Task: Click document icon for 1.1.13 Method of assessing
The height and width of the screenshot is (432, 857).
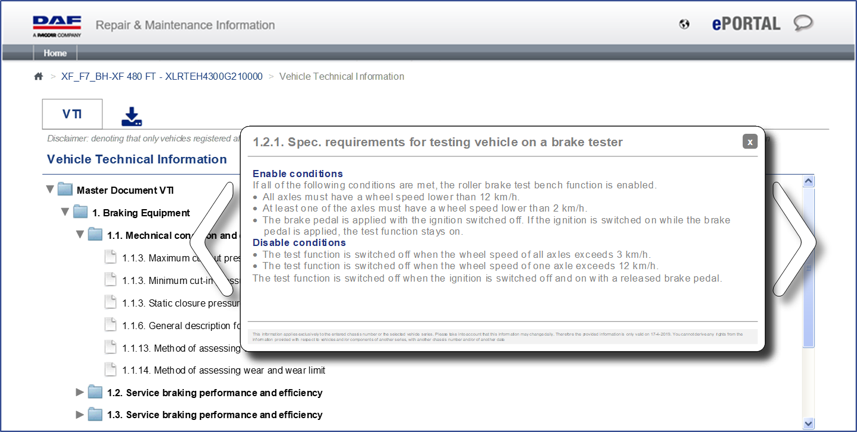Action: (111, 347)
